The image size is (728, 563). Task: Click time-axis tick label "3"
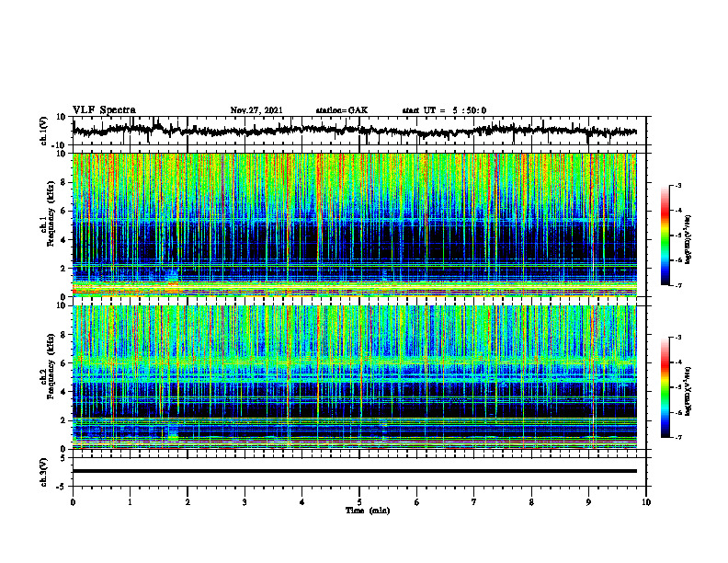tap(245, 502)
